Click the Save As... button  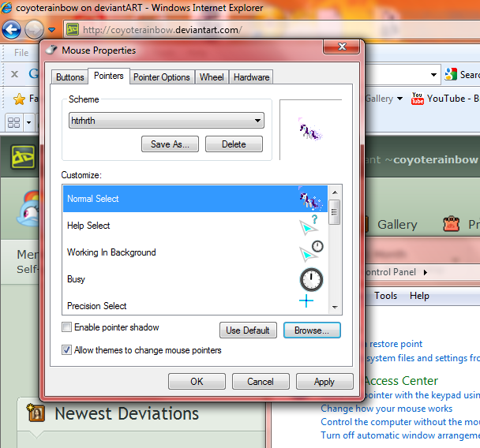tap(170, 144)
